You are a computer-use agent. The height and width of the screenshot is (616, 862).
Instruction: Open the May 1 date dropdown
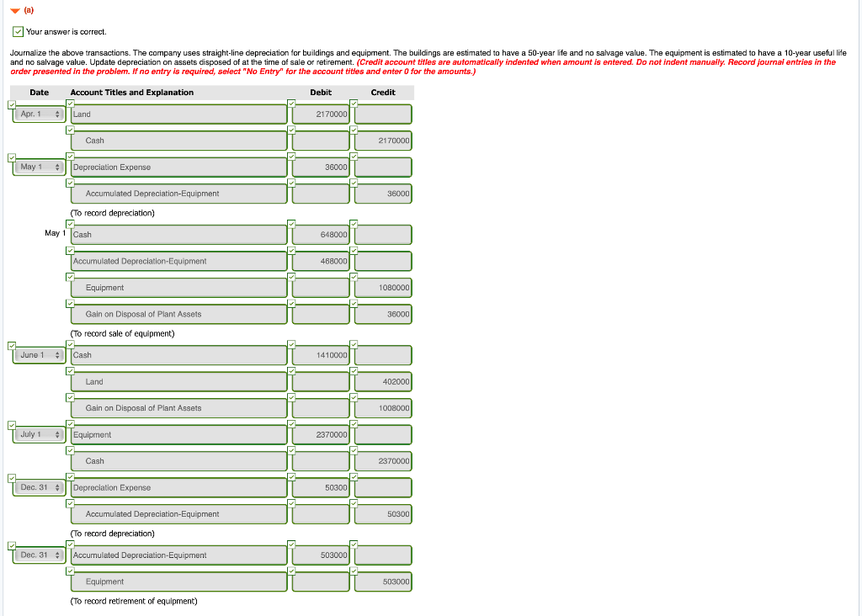pos(38,166)
